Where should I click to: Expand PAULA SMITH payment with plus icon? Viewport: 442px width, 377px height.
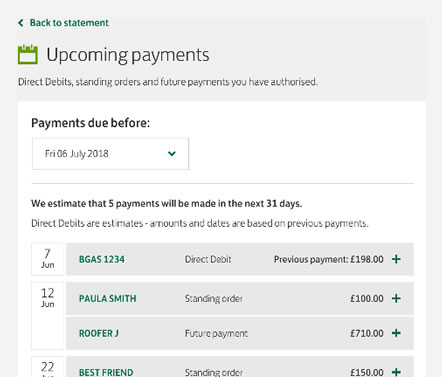(x=396, y=298)
